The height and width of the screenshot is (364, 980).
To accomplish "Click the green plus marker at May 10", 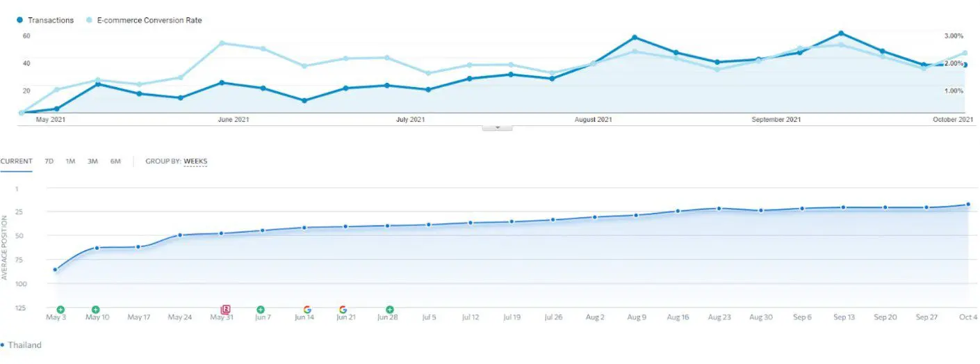I will click(95, 309).
